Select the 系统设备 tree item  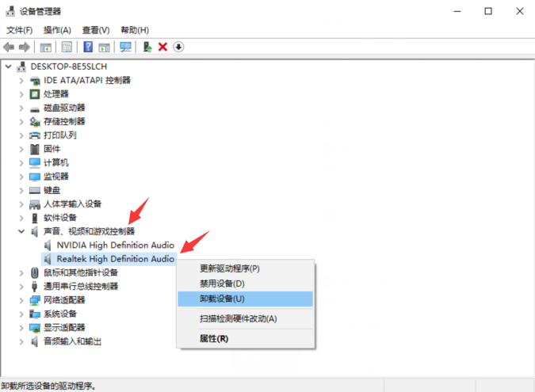pos(60,314)
